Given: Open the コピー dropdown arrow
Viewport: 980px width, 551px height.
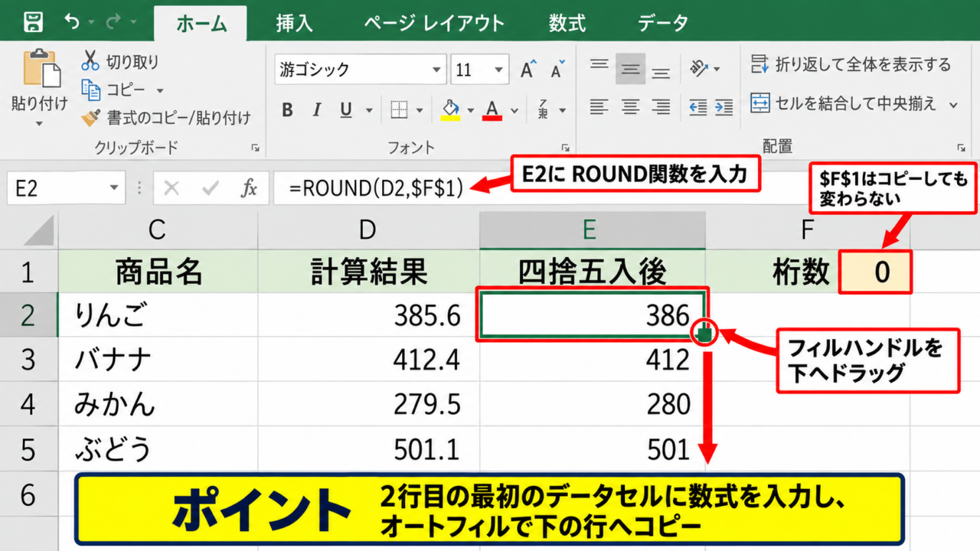Looking at the screenshot, I should click(x=160, y=90).
